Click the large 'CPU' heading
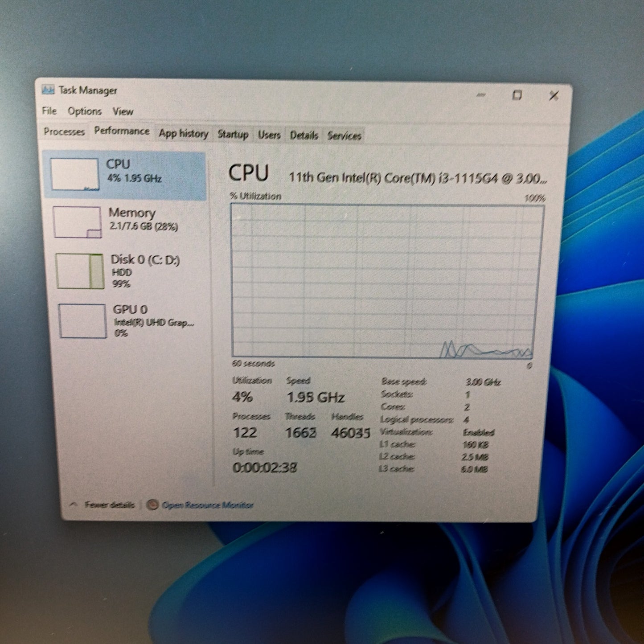 [249, 173]
